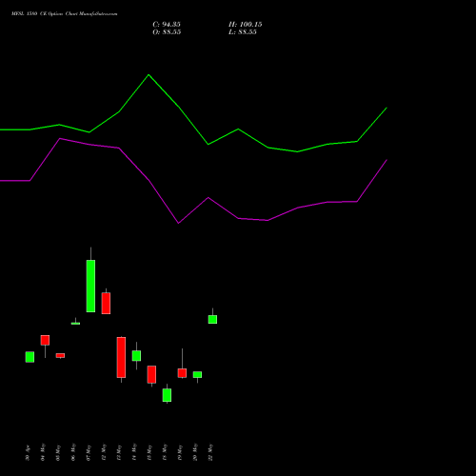Click the "14 May" date axis label
The width and height of the screenshot is (476, 476).
[134, 452]
